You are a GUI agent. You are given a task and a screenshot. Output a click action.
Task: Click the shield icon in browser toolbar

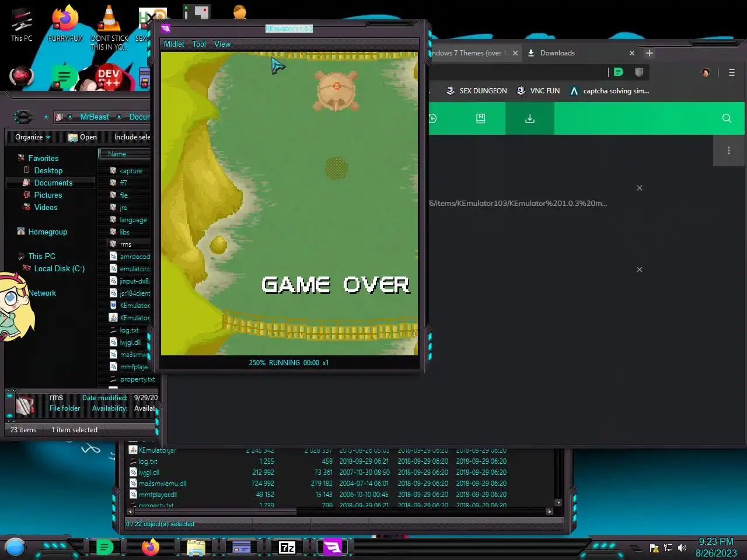pos(639,72)
